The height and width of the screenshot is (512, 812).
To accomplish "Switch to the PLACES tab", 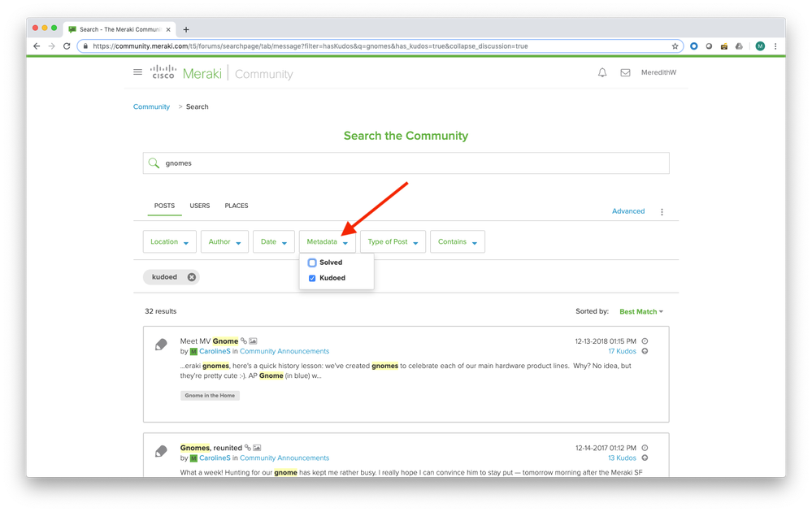I will point(237,206).
